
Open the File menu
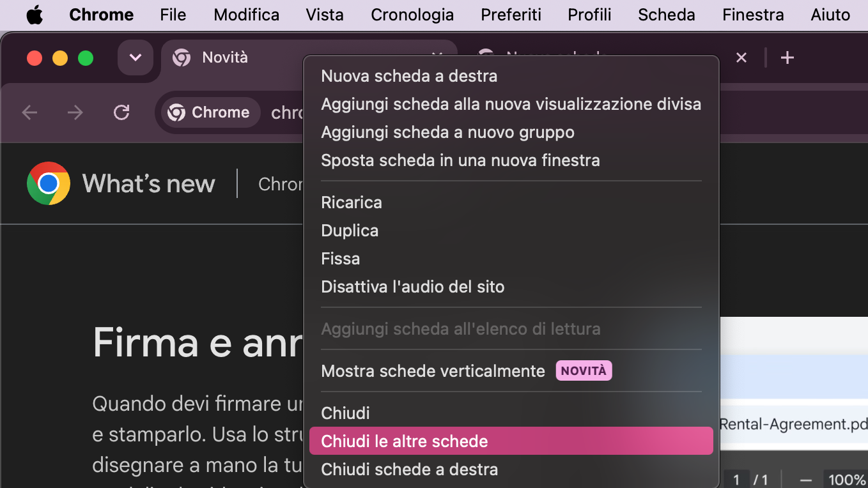coord(173,15)
